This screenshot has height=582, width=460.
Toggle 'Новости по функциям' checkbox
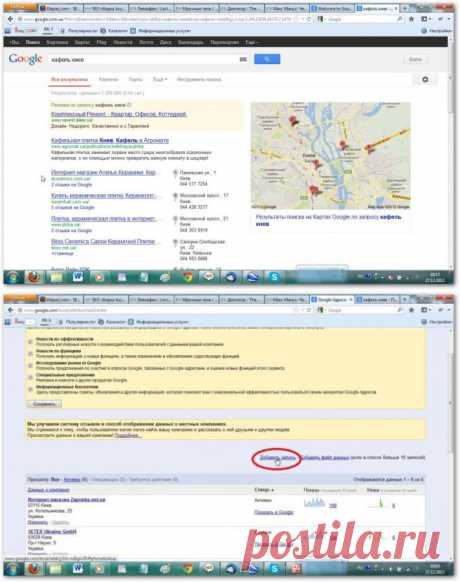coord(30,353)
